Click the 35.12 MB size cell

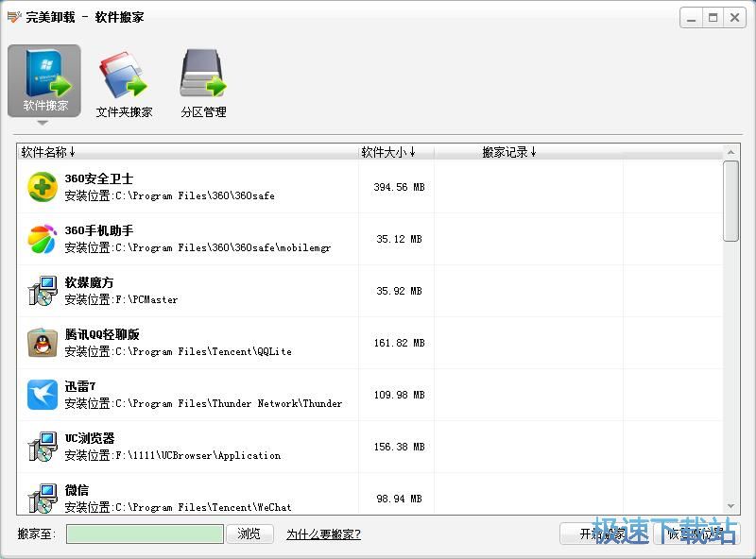click(x=399, y=239)
